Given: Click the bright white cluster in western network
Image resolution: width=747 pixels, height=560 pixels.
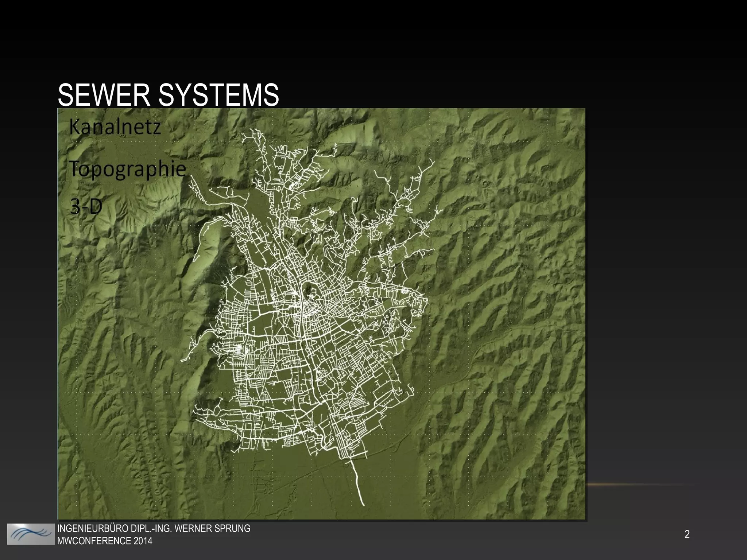Looking at the screenshot, I should tap(239, 349).
